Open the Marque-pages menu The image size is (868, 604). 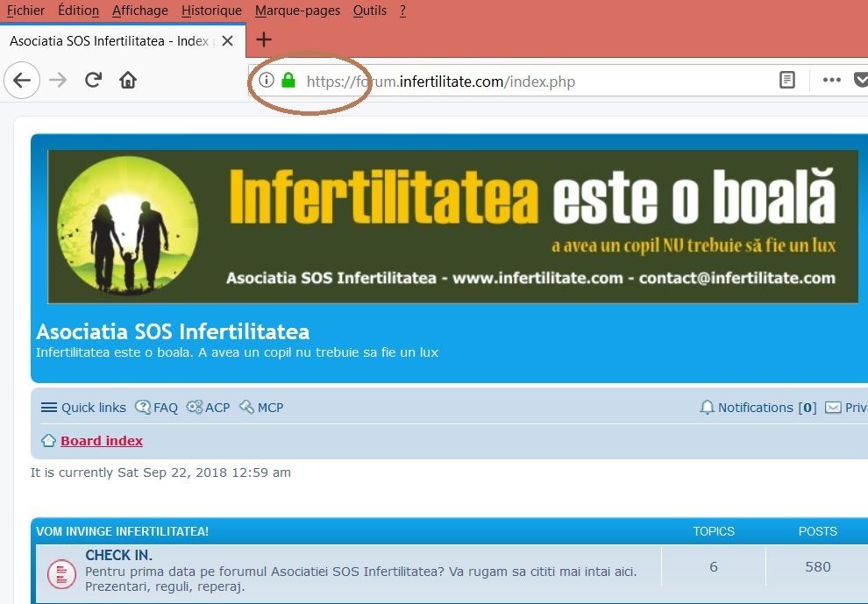click(297, 11)
